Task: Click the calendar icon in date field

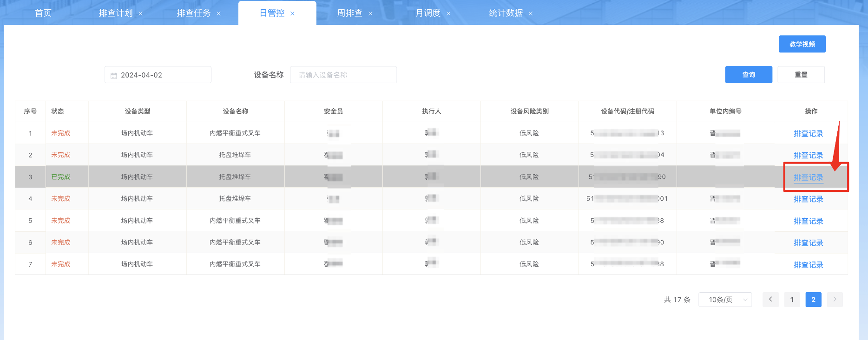Action: pos(114,75)
